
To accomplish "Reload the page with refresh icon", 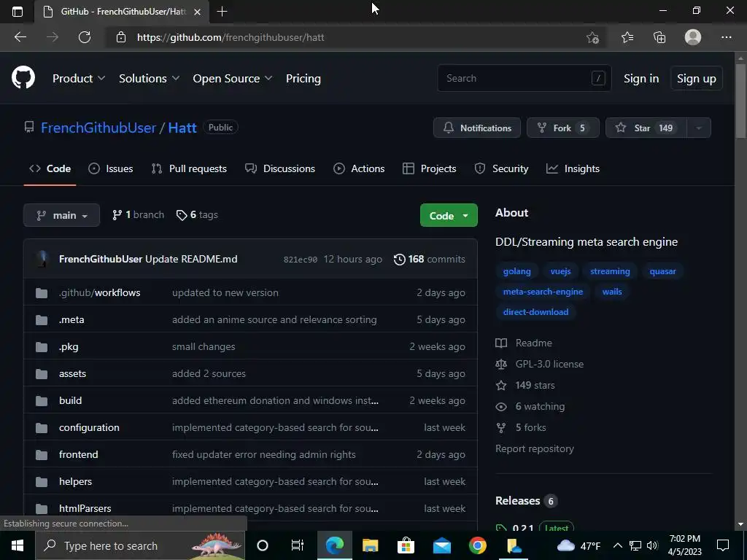I will 85,37.
